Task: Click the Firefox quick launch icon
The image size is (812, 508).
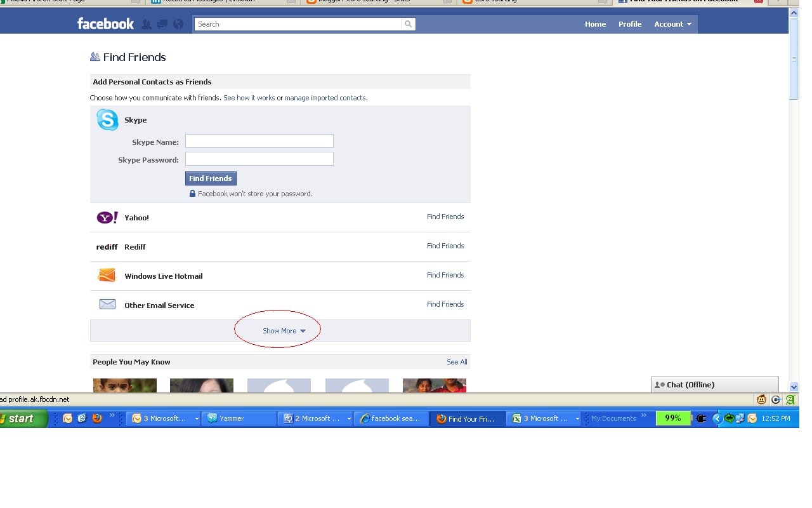Action: click(x=96, y=418)
